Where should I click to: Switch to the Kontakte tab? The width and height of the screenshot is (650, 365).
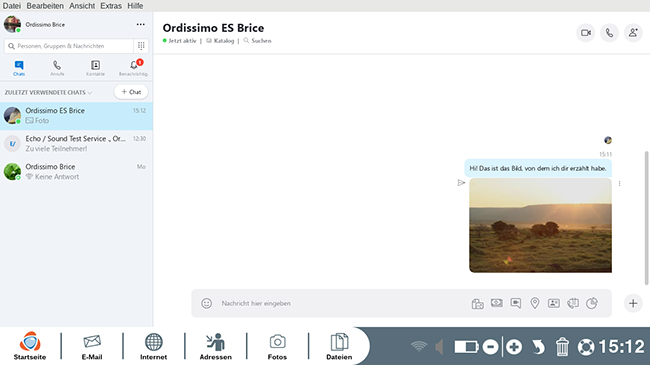pos(95,68)
